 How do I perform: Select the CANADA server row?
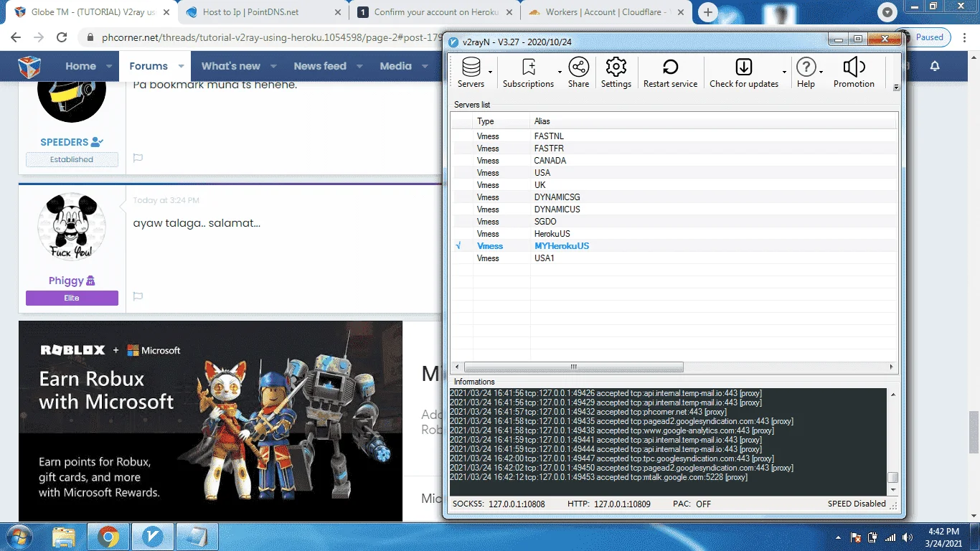tap(674, 161)
